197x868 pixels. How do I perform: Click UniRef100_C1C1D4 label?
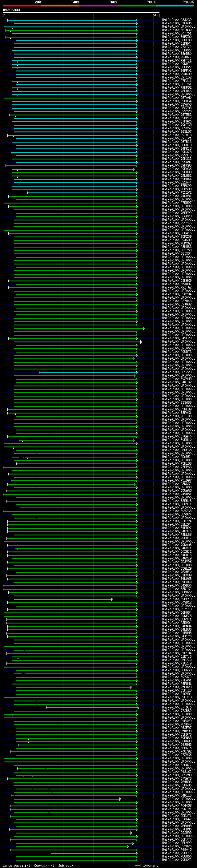[x=177, y=653]
